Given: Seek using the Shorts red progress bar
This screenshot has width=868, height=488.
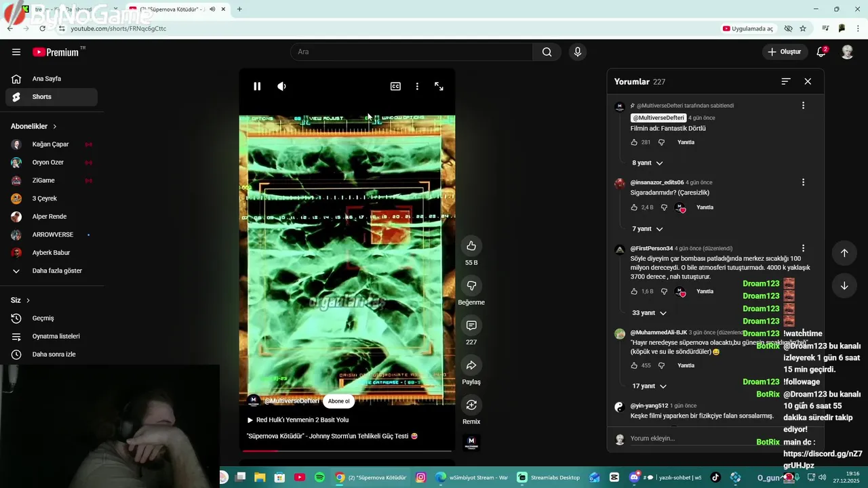Looking at the screenshot, I should [x=347, y=451].
